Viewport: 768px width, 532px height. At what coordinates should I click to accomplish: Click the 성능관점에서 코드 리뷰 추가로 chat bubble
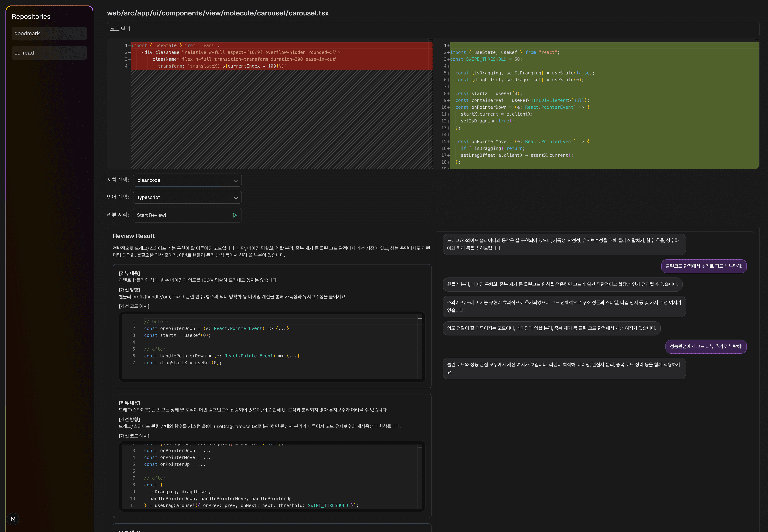click(x=706, y=347)
